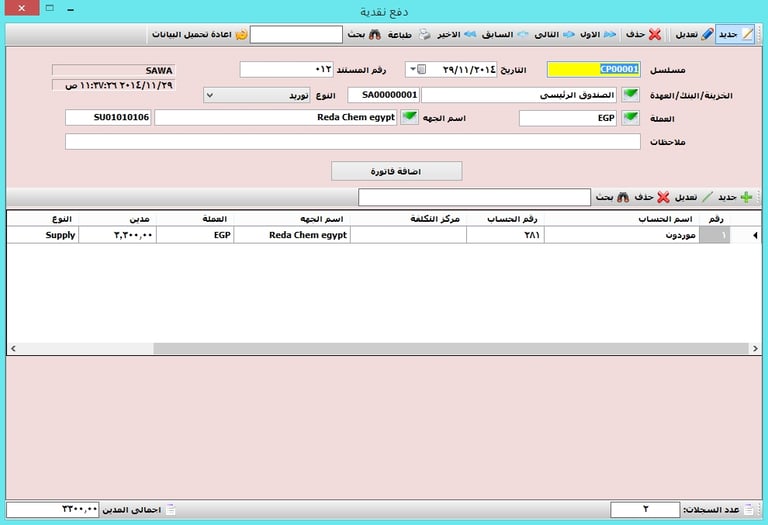Click the date field showing ٢٩/١١/٢٠١٤
This screenshot has height=525, width=768.
451,70
